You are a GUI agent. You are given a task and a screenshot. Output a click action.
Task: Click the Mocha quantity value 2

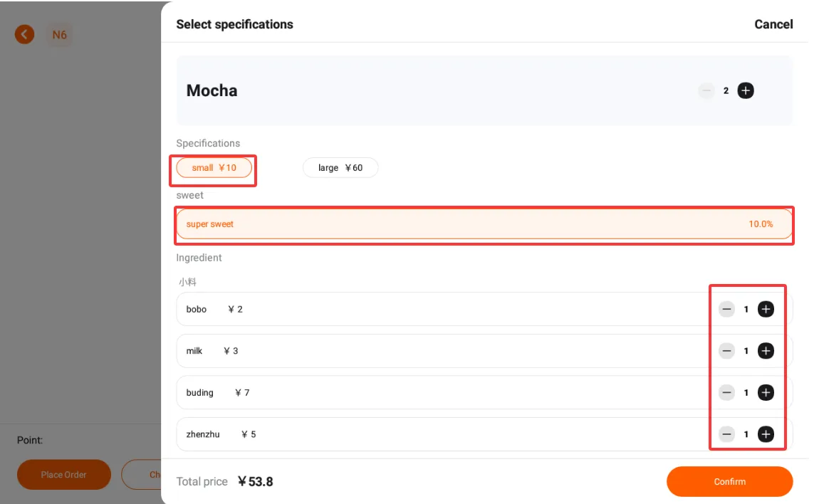(726, 90)
